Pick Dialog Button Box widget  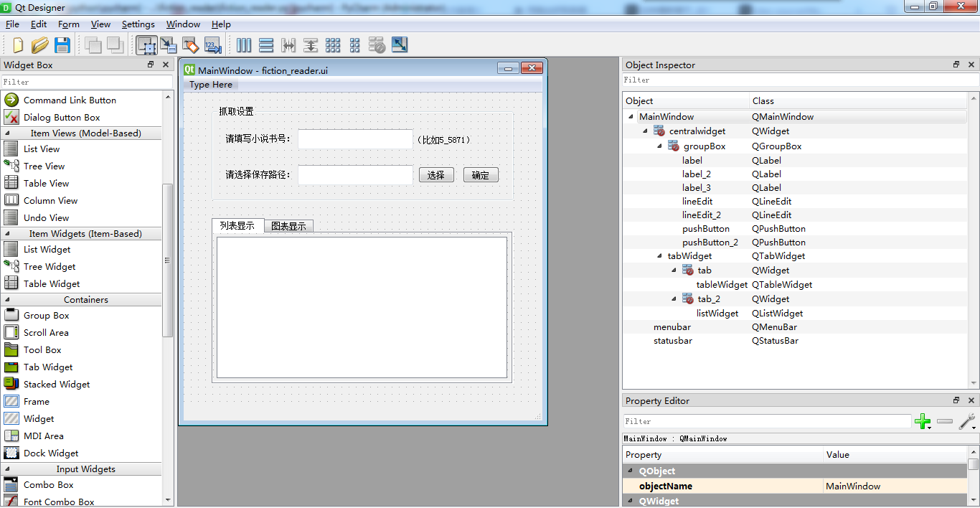coord(62,117)
